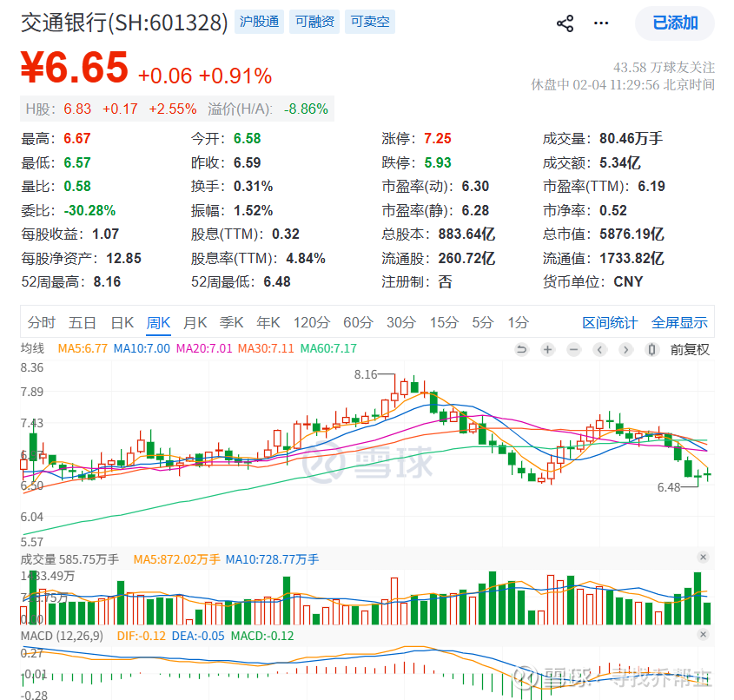Screen dimensions: 734x700
Task: Click the MA10:7.00 moving average label
Action: click(142, 348)
